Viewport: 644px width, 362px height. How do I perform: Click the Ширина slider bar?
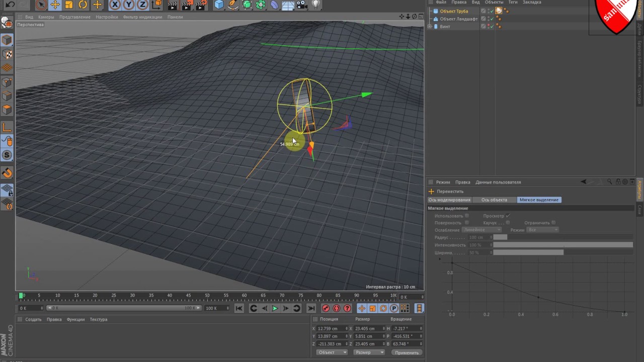coord(563,252)
